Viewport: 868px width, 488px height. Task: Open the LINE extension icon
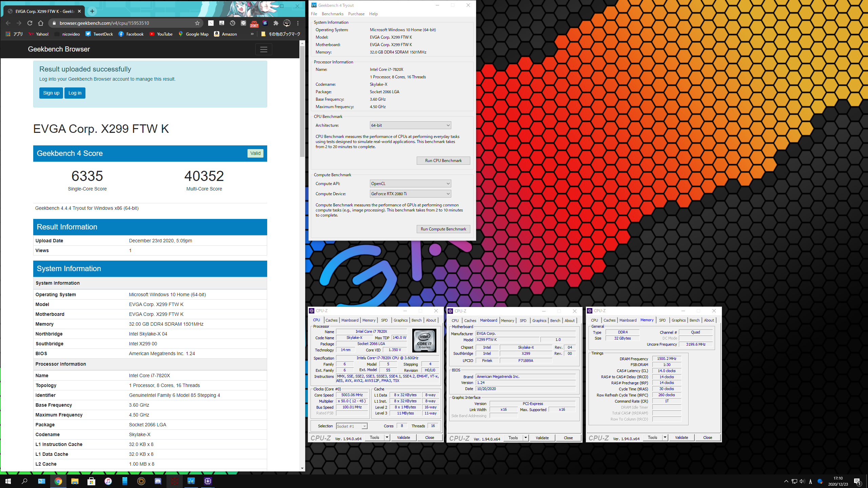(x=243, y=23)
